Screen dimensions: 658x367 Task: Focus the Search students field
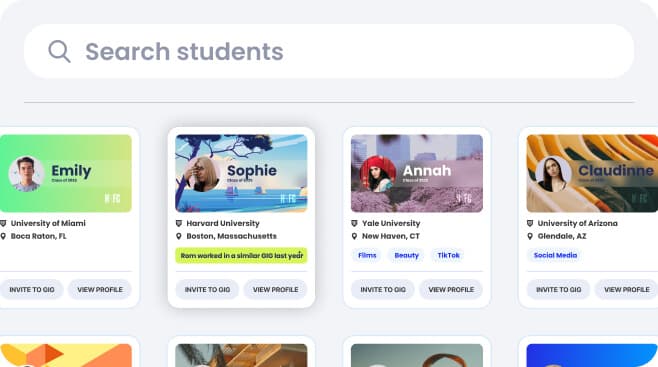point(329,51)
